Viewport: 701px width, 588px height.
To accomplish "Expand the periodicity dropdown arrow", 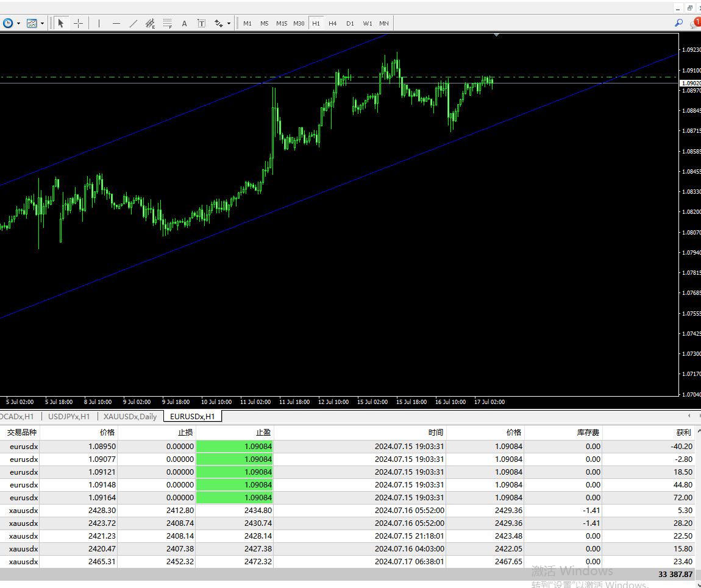I will [x=18, y=23].
